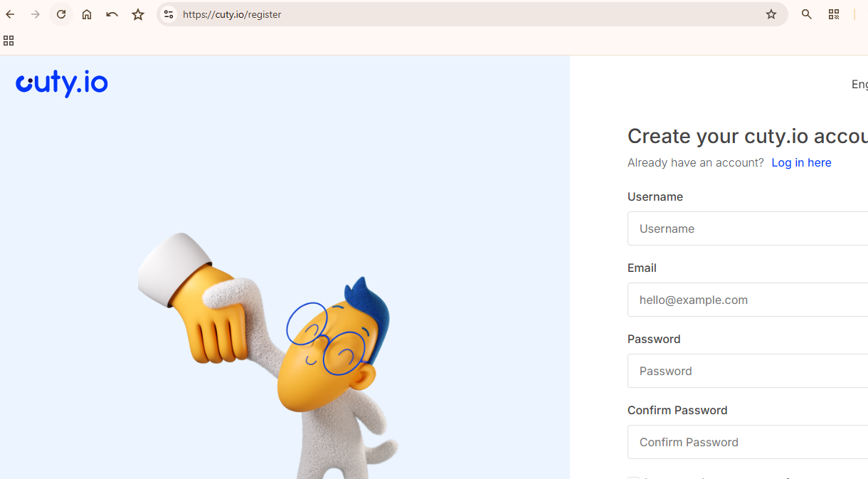Click the 'Confirm Password' label
This screenshot has height=479, width=868.
coord(677,410)
